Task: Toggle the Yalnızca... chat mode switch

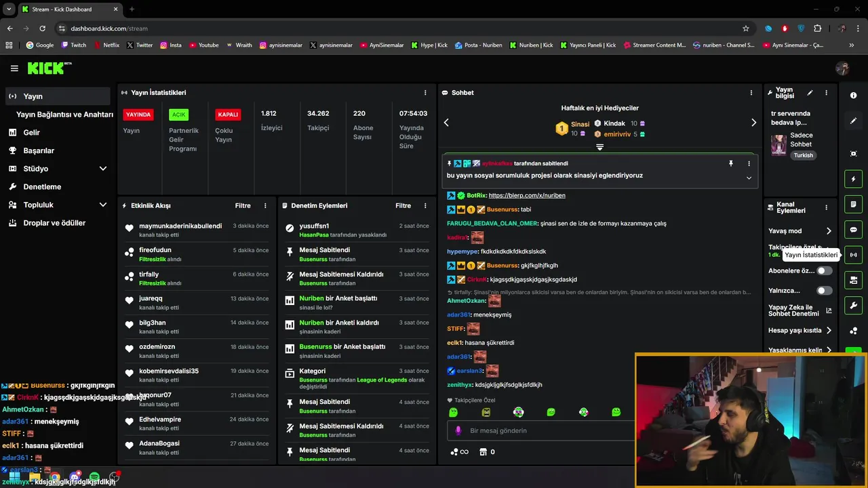Action: tap(824, 291)
